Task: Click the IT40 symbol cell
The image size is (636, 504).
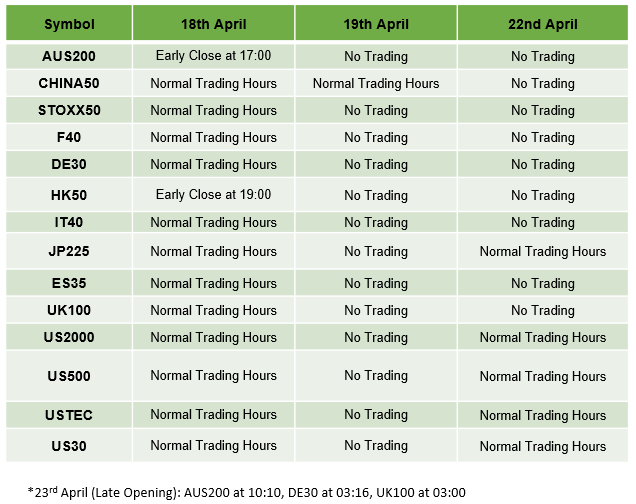Action: click(x=69, y=222)
